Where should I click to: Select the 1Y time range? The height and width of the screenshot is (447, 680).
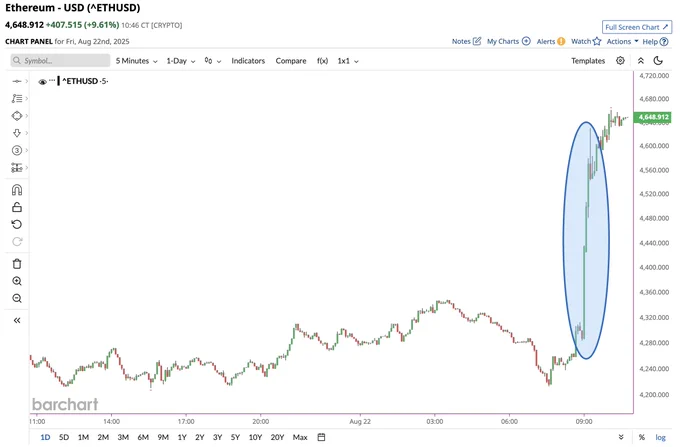click(182, 437)
